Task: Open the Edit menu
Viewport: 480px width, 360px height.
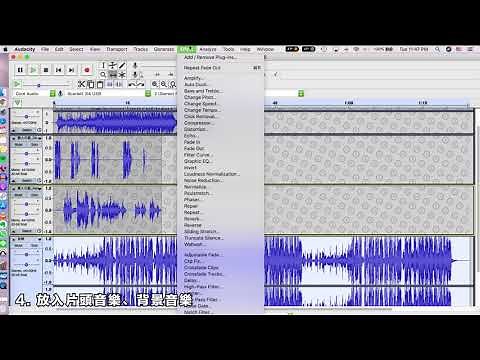Action: (x=59, y=49)
